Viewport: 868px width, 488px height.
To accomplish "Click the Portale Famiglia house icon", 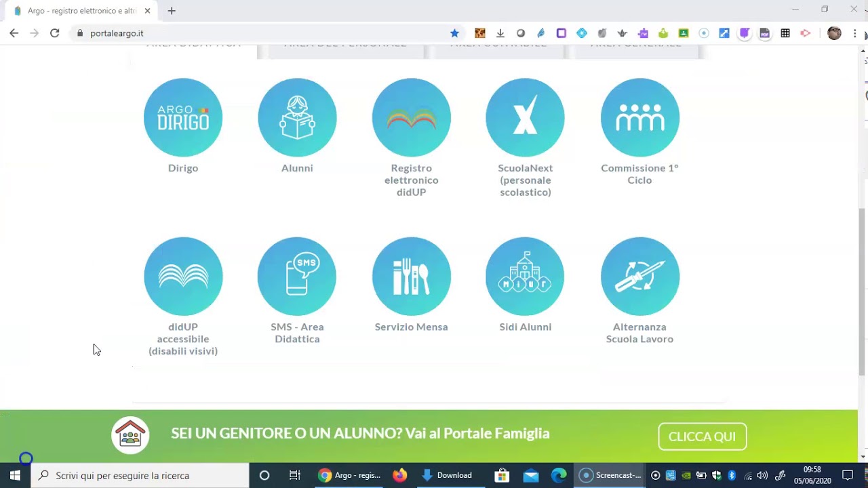I will [130, 435].
